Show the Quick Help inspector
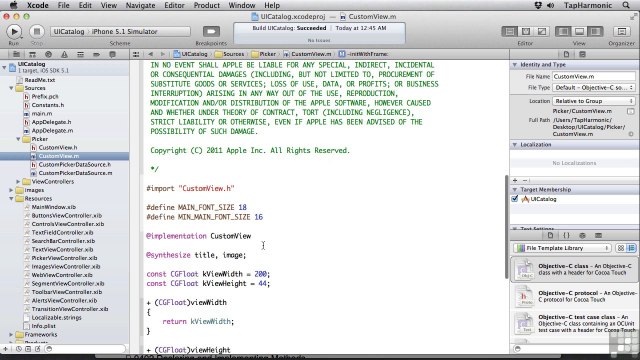 click(x=582, y=54)
